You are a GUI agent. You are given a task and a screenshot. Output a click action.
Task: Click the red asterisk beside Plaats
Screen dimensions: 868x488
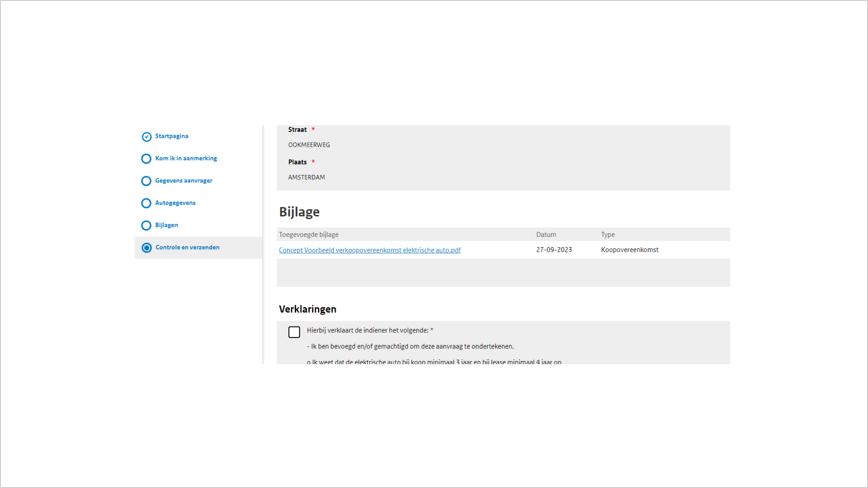(313, 162)
